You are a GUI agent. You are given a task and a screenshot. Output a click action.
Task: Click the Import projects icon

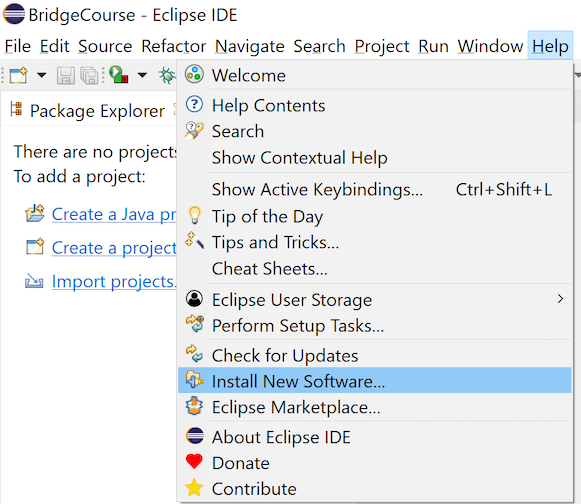coord(34,281)
